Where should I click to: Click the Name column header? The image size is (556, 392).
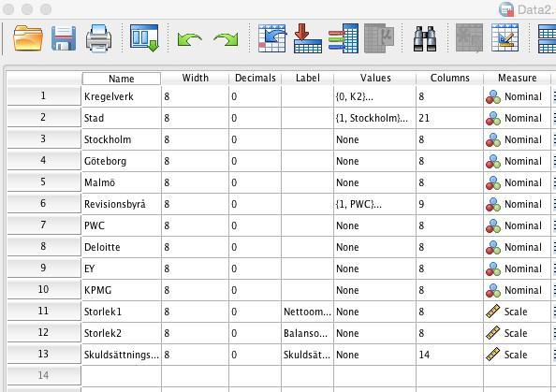point(122,79)
